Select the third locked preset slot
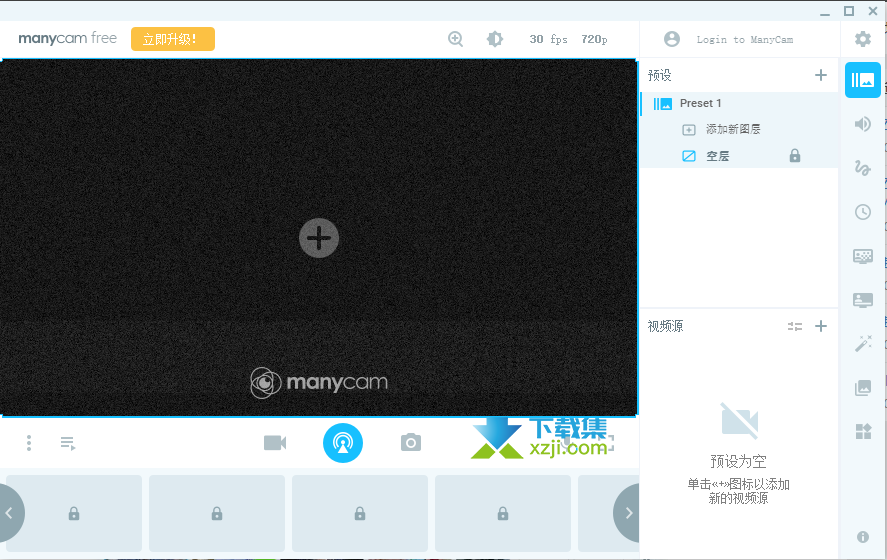This screenshot has width=887, height=560. click(x=360, y=513)
